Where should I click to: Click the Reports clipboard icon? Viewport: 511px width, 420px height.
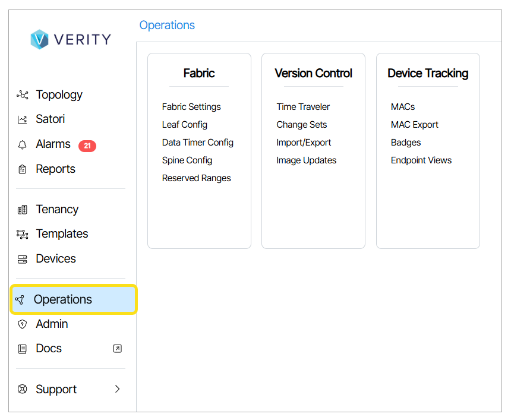[23, 169]
